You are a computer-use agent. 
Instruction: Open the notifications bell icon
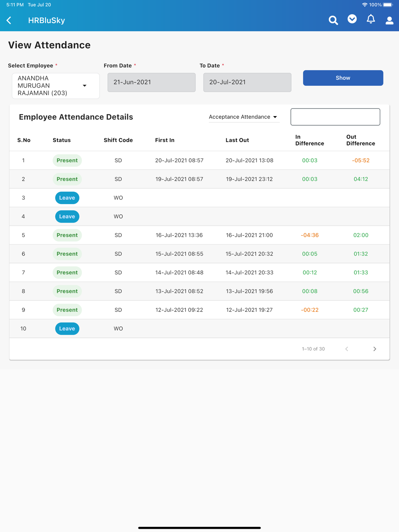[371, 19]
